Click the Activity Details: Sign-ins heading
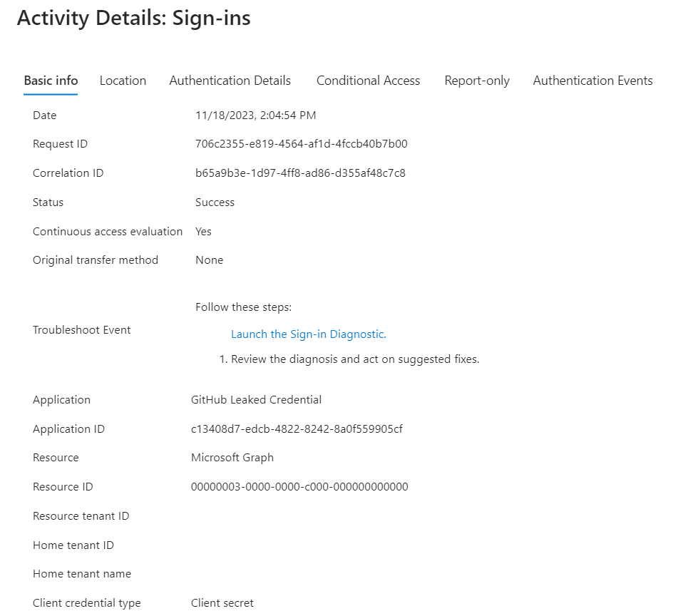This screenshot has height=616, width=688. point(134,19)
